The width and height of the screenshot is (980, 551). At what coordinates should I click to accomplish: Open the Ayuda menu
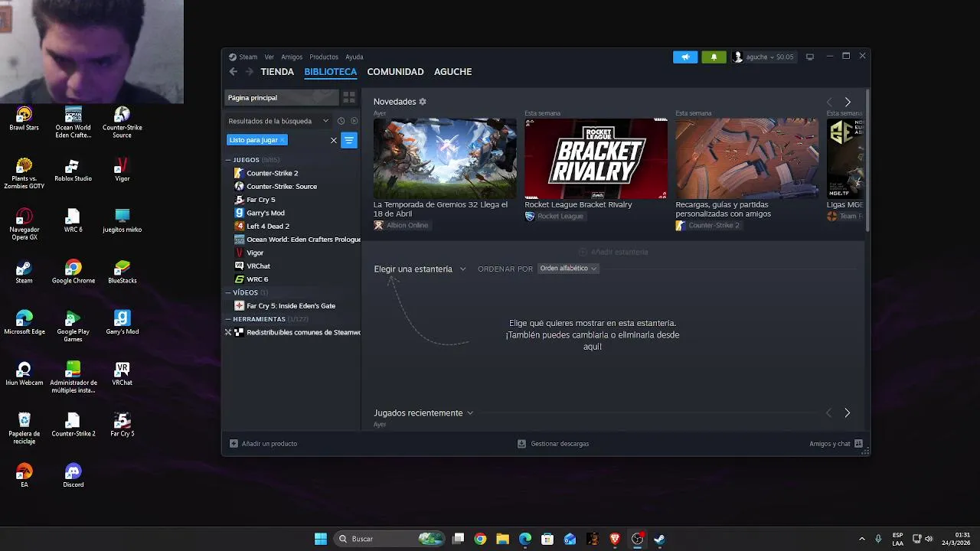354,57
